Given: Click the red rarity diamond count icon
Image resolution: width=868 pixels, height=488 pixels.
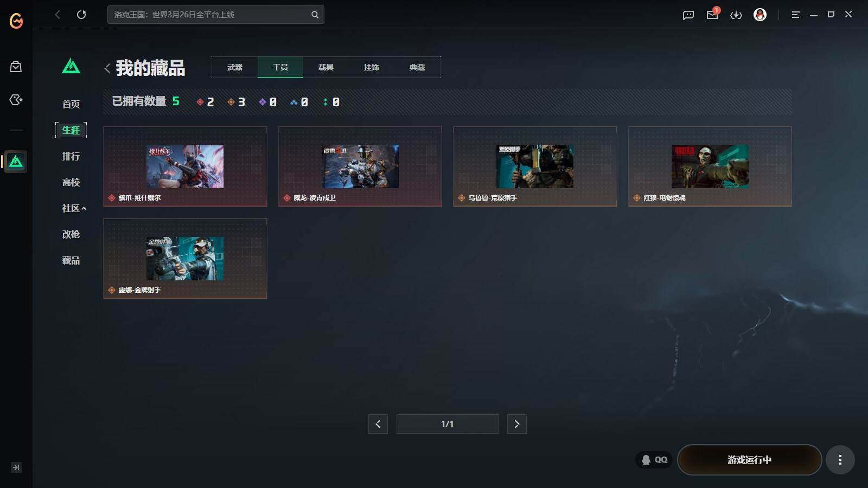Looking at the screenshot, I should pyautogui.click(x=200, y=102).
